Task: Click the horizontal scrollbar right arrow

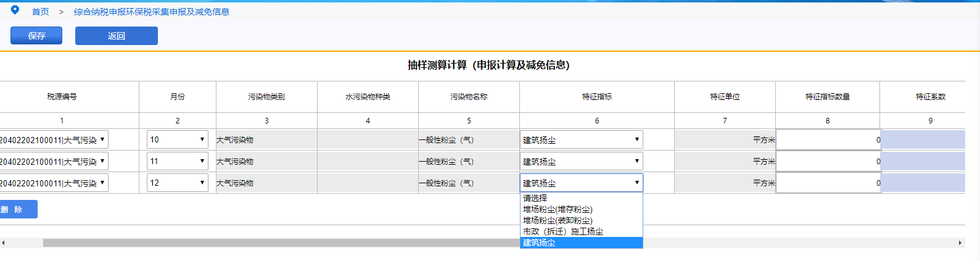Action: pyautogui.click(x=960, y=242)
